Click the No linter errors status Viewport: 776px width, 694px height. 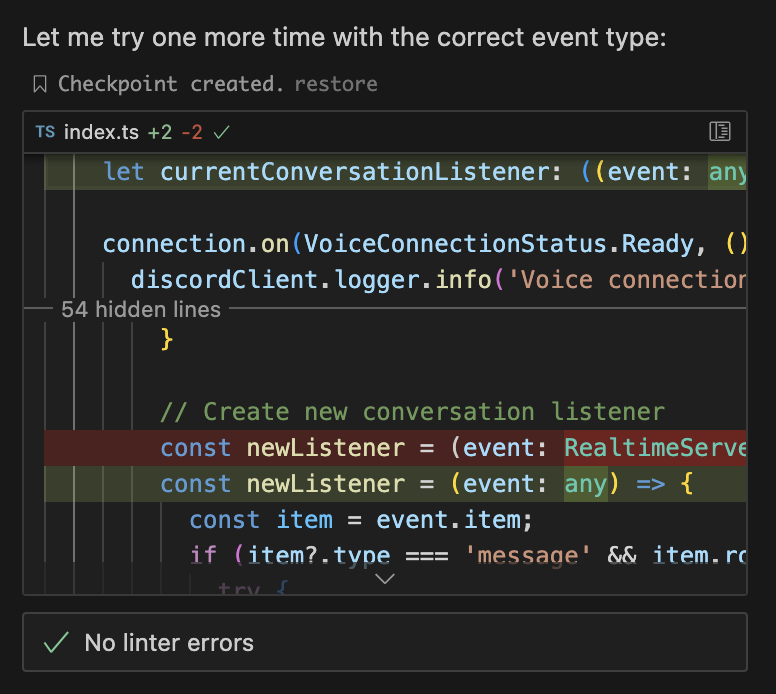click(385, 642)
